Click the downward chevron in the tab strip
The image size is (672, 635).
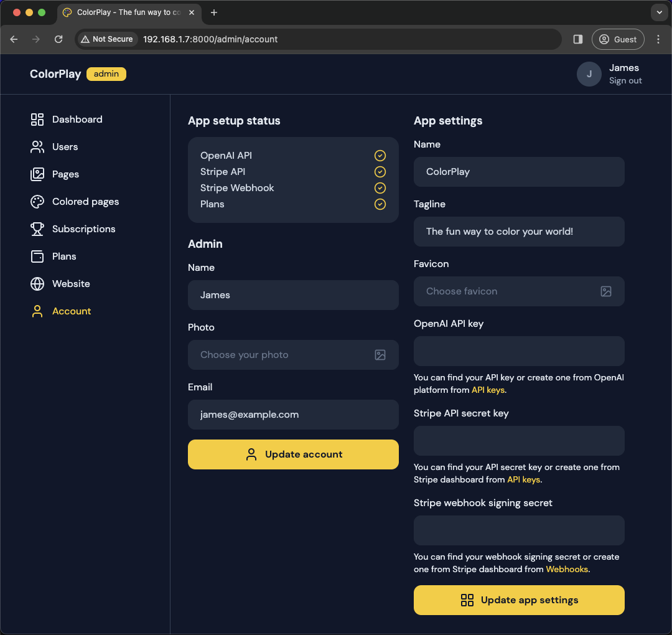[x=659, y=12]
